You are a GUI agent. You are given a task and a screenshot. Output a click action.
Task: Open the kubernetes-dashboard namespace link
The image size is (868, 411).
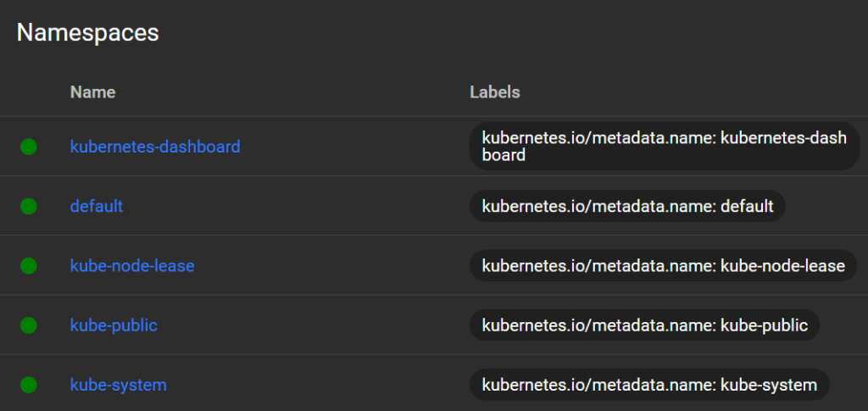pyautogui.click(x=155, y=147)
